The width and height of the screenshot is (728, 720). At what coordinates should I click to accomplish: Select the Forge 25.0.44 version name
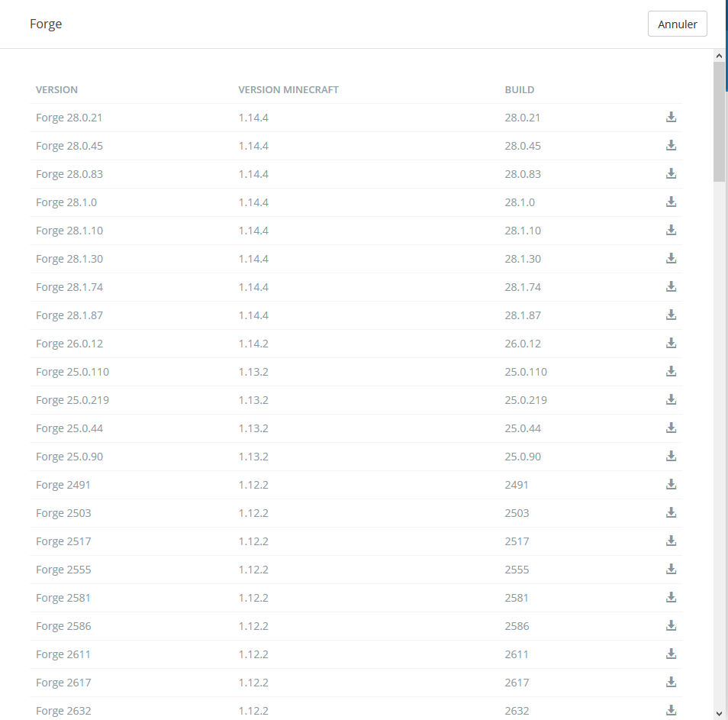pyautogui.click(x=69, y=428)
